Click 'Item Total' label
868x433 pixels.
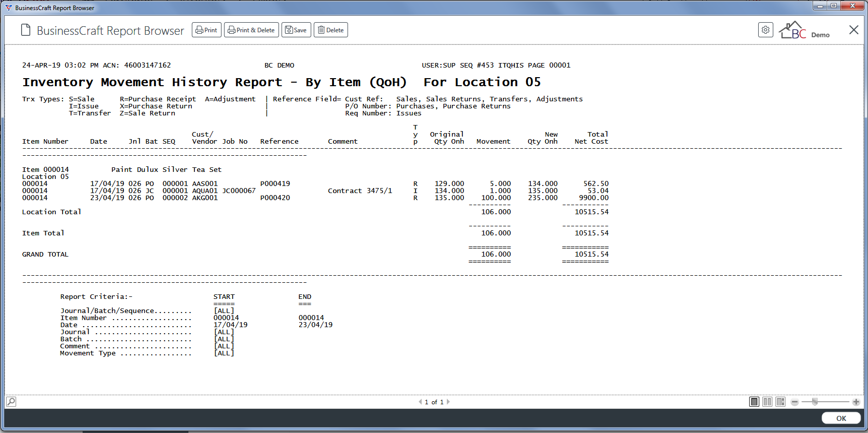(43, 233)
